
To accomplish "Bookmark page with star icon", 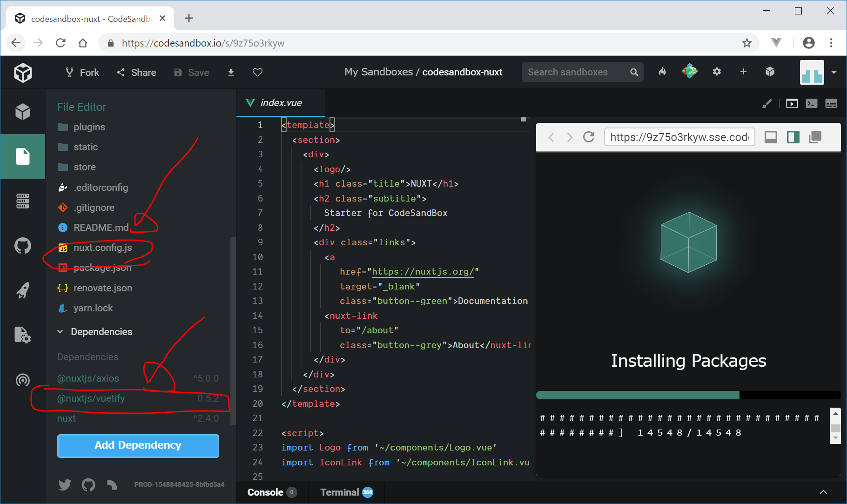I will click(x=747, y=43).
